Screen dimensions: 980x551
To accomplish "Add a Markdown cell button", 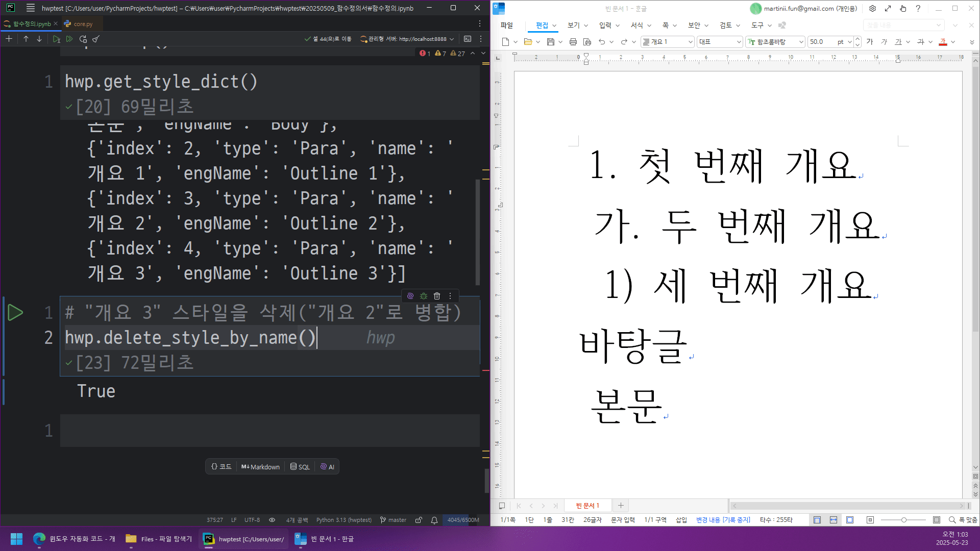I will [260, 467].
